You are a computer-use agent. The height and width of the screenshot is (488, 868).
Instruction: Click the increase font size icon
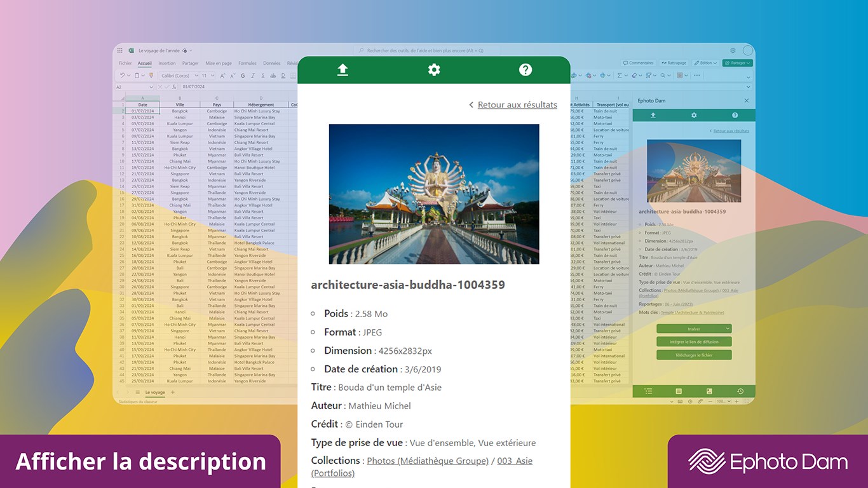click(222, 76)
